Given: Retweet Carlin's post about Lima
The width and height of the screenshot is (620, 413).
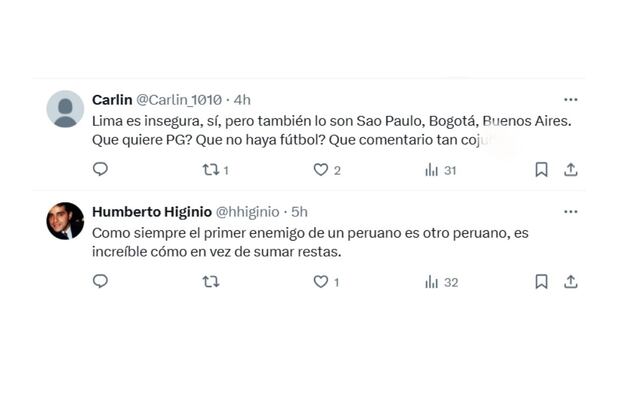Looking at the screenshot, I should [x=211, y=170].
